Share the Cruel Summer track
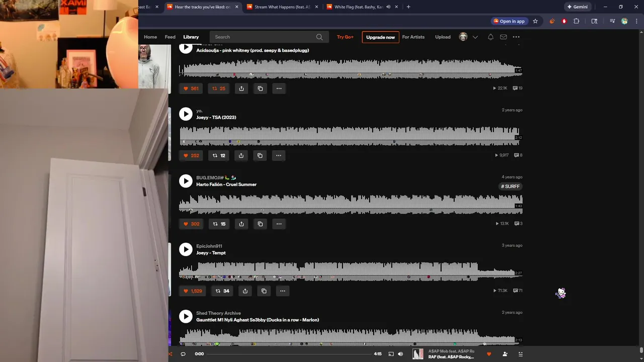Screen dimensions: 644x362 pyautogui.click(x=242, y=224)
